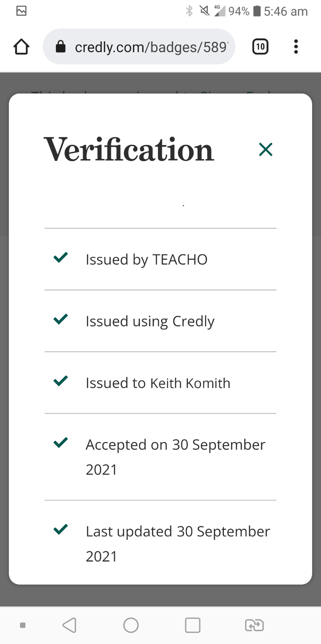Screen dimensions: 321x644
Task: Tap the checkmark beside Issued using Credly
Action: coord(61,319)
